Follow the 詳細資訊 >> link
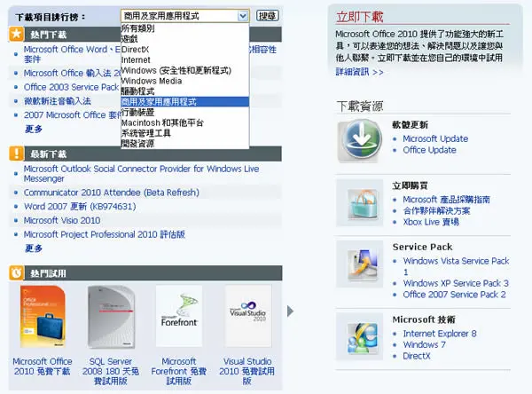The height and width of the screenshot is (394, 532). point(360,72)
